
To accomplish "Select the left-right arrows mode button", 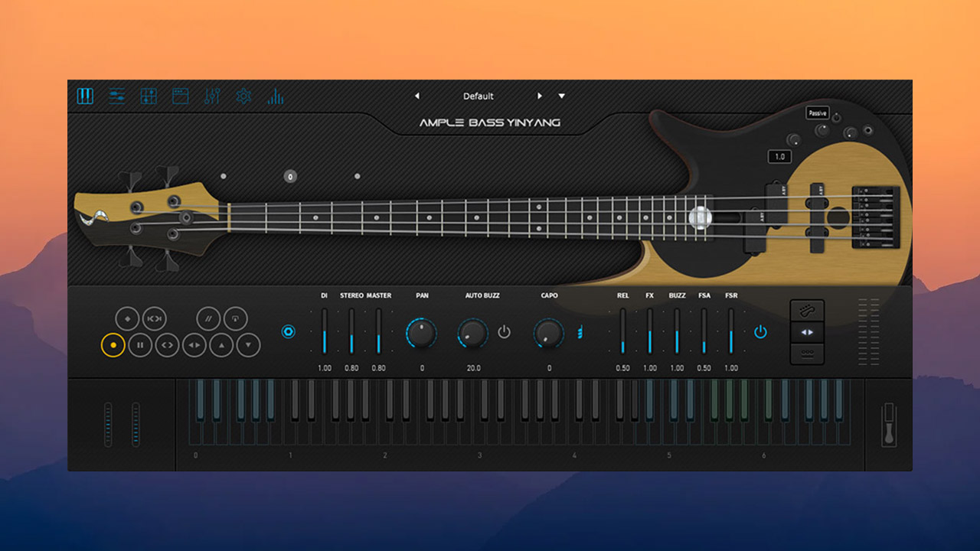I will click(x=806, y=333).
